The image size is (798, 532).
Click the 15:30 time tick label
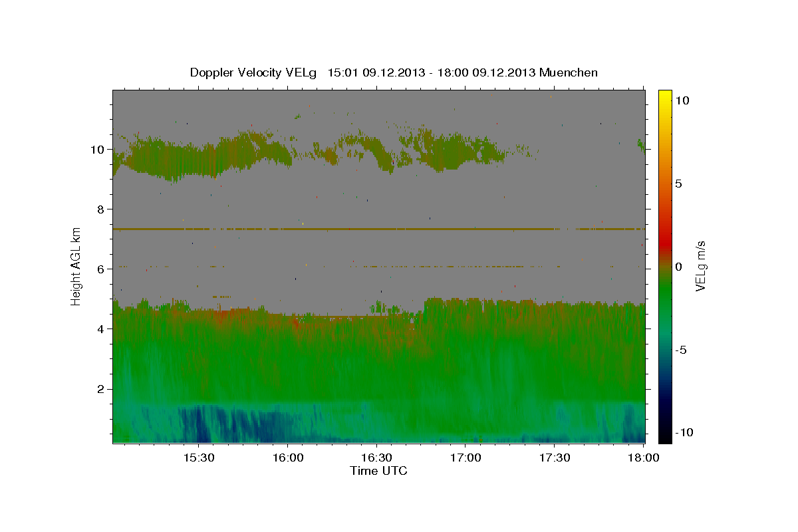198,458
